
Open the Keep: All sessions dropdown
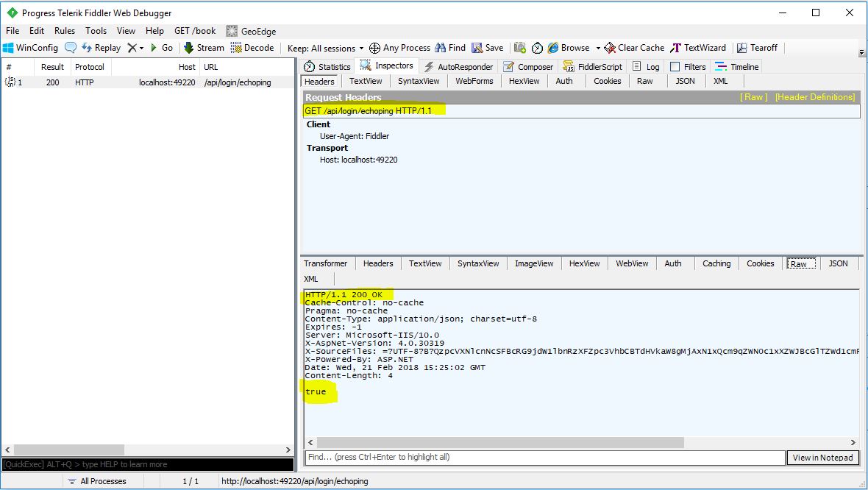click(x=325, y=48)
